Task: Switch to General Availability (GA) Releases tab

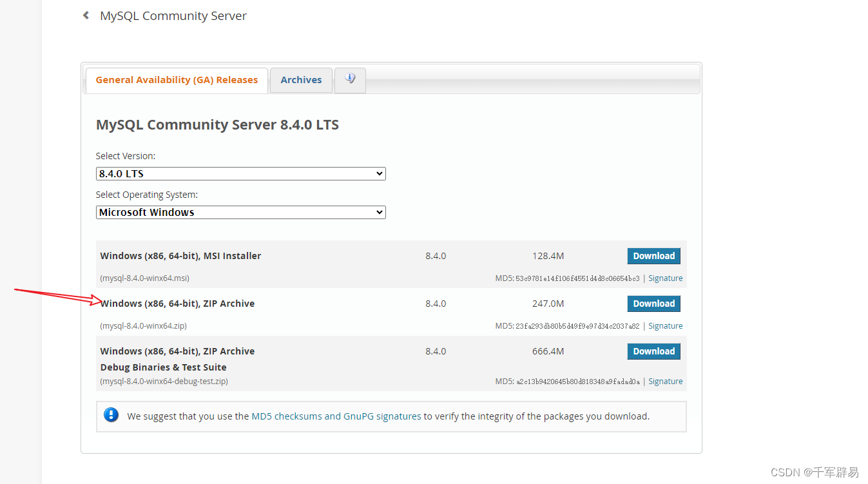Action: (177, 81)
